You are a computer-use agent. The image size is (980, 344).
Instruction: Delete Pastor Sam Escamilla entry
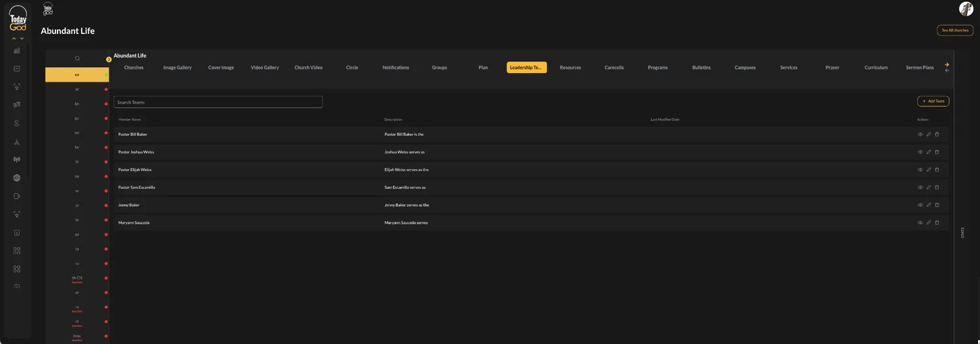point(937,187)
